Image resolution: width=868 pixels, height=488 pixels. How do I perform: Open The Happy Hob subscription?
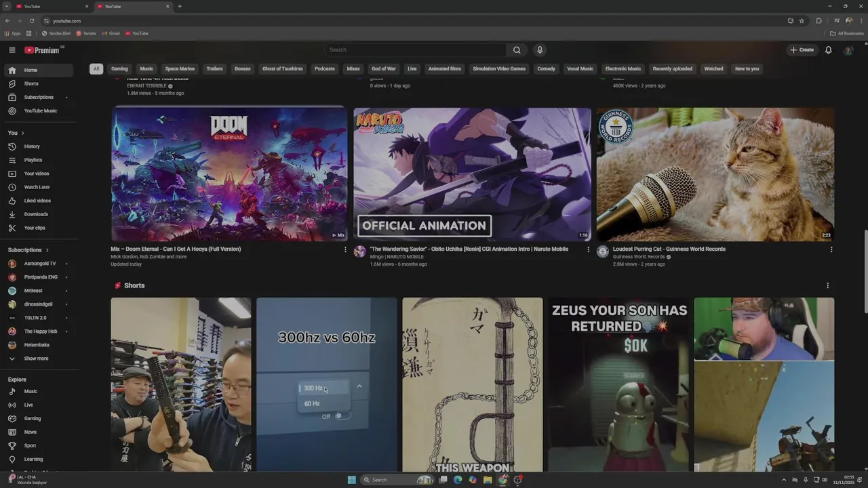click(39, 331)
